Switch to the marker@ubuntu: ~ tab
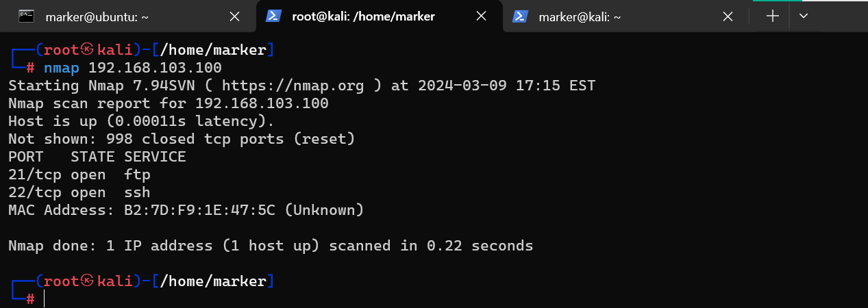This screenshot has width=868, height=308. 97,16
